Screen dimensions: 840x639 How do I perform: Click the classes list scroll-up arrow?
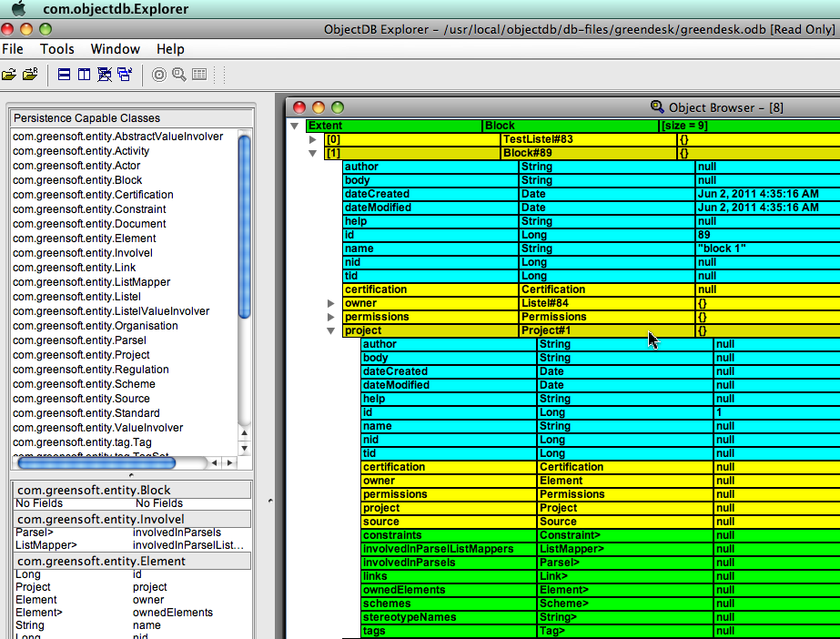(244, 432)
